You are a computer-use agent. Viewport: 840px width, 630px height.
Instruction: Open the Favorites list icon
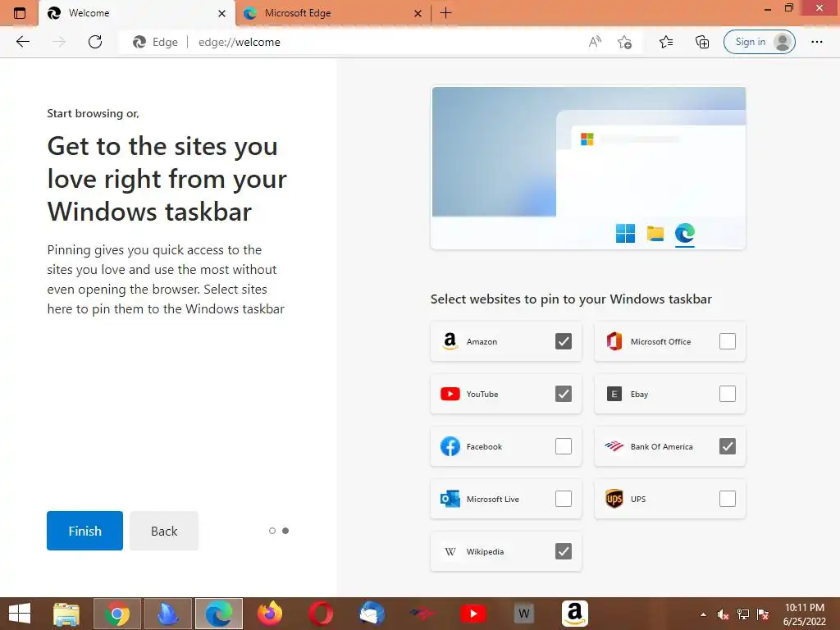666,42
